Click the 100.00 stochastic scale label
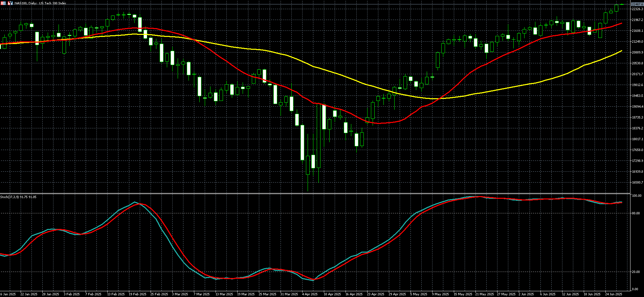This screenshot has width=644, height=297. (637, 196)
